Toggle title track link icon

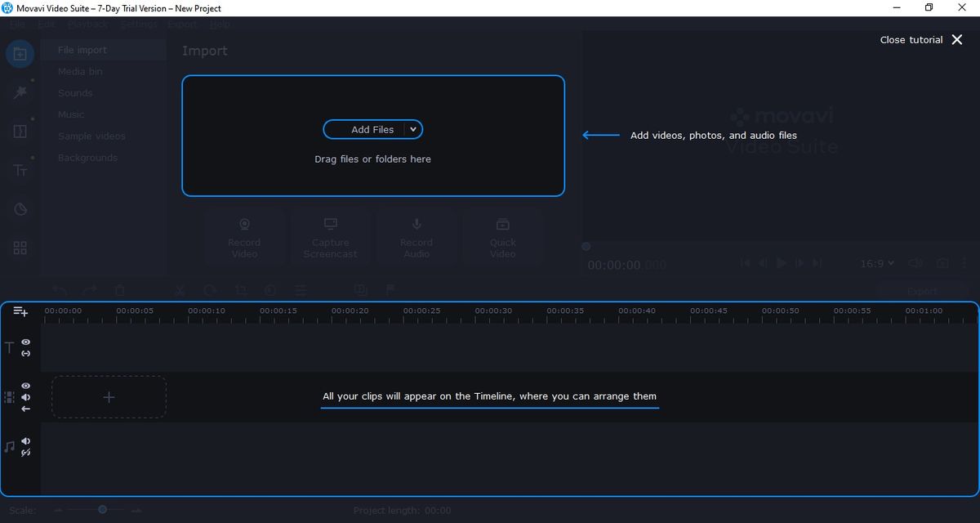pyautogui.click(x=26, y=353)
